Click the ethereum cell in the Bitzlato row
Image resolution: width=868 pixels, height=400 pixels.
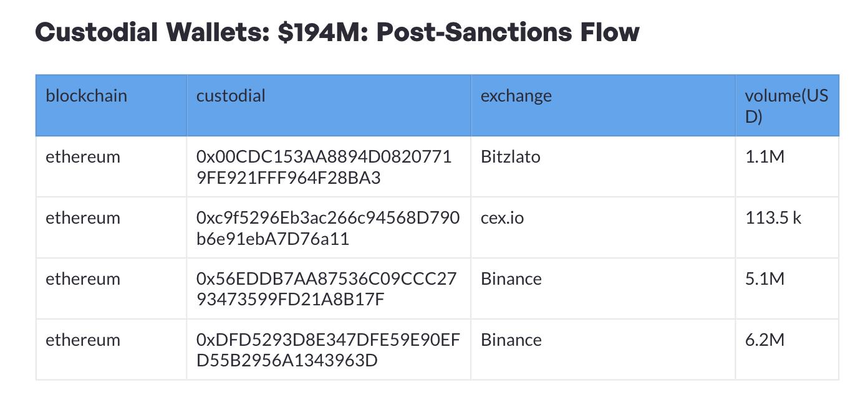pyautogui.click(x=82, y=157)
